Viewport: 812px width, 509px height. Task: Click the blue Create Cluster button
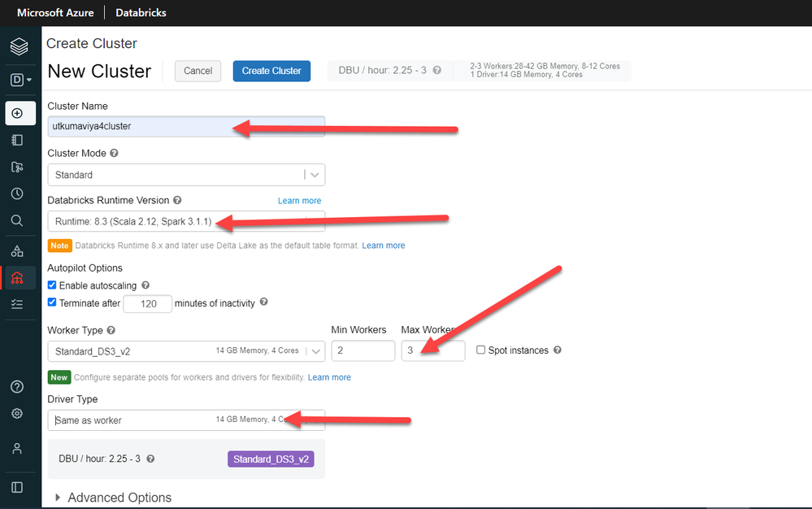(x=271, y=71)
